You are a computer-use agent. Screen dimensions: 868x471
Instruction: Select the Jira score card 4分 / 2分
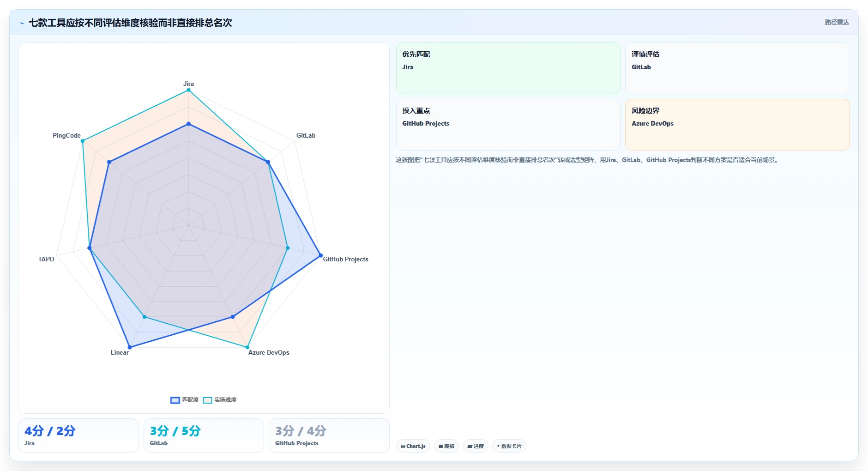tap(78, 435)
